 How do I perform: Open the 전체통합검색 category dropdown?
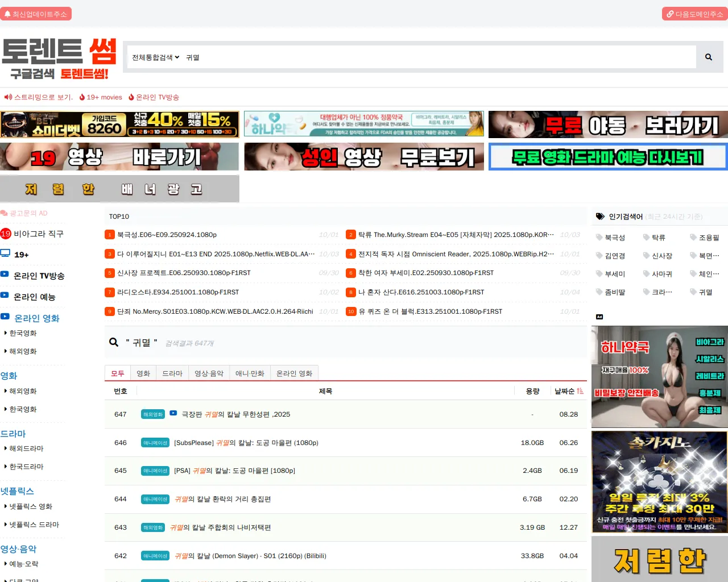point(155,57)
